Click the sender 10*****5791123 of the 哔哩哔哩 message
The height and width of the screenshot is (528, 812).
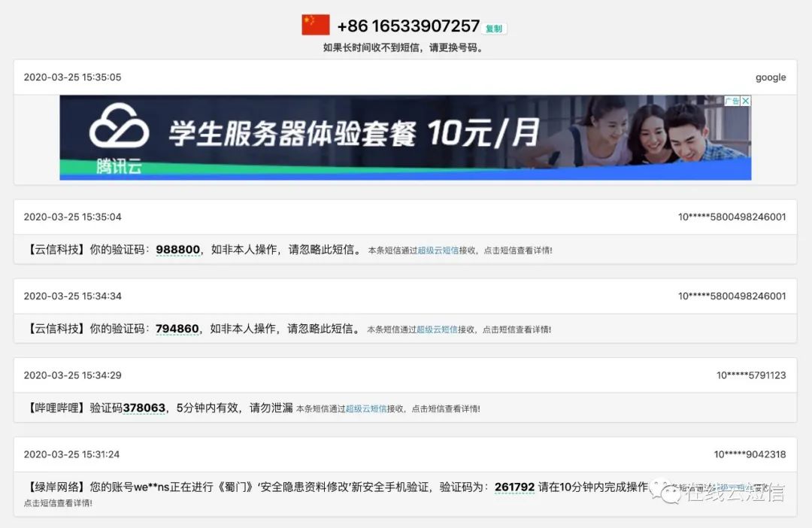click(x=753, y=375)
